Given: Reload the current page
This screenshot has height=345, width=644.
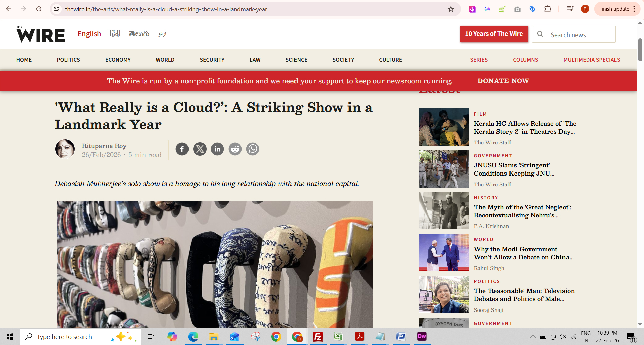Looking at the screenshot, I should pos(39,9).
